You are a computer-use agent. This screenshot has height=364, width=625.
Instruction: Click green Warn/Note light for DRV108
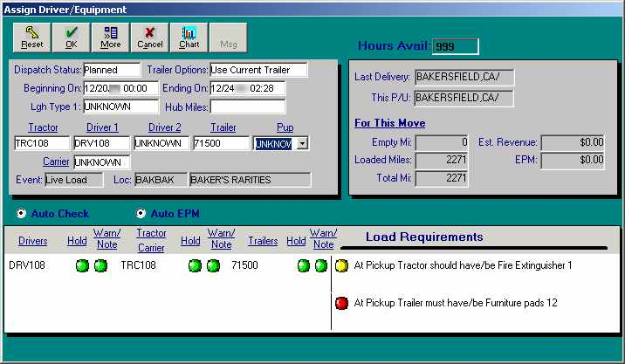(100, 265)
